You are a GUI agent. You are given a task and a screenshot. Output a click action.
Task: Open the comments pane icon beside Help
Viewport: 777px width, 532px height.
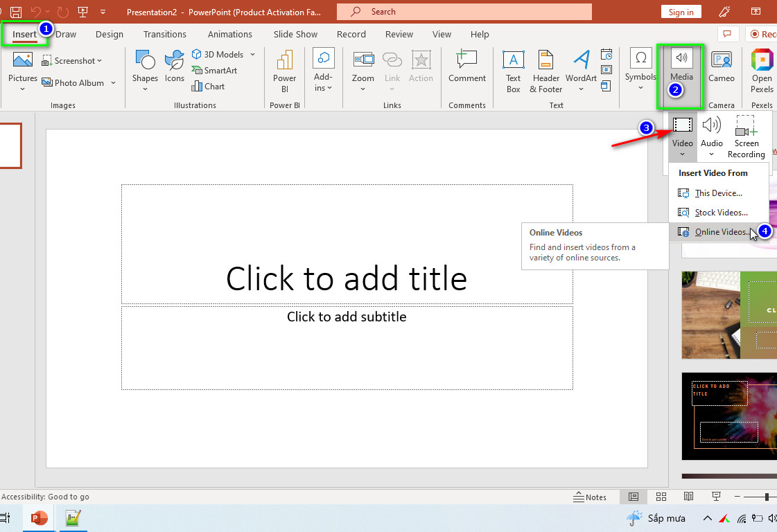pyautogui.click(x=727, y=34)
